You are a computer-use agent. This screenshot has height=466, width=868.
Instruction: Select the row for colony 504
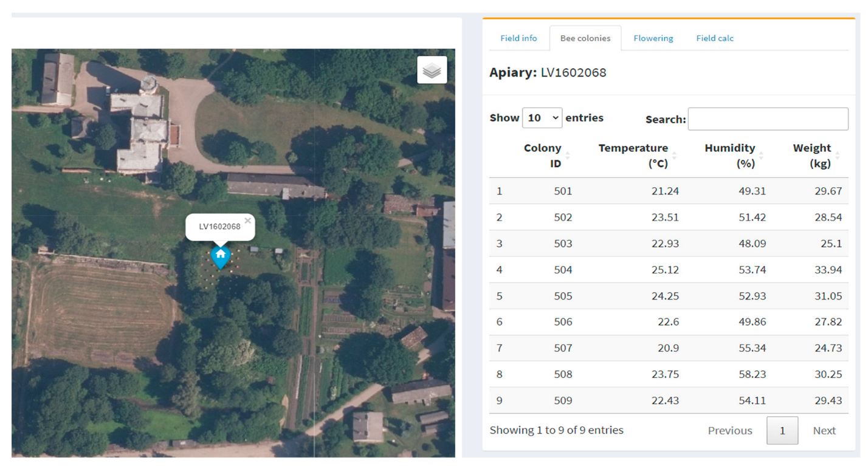668,269
